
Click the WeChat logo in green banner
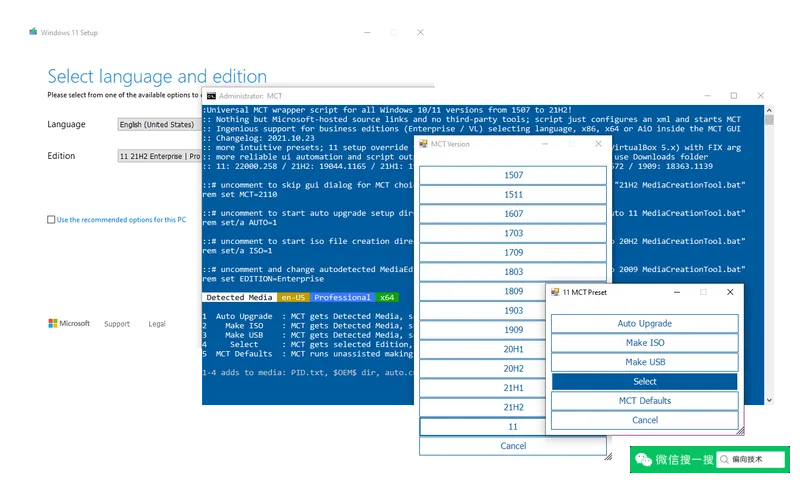643,460
